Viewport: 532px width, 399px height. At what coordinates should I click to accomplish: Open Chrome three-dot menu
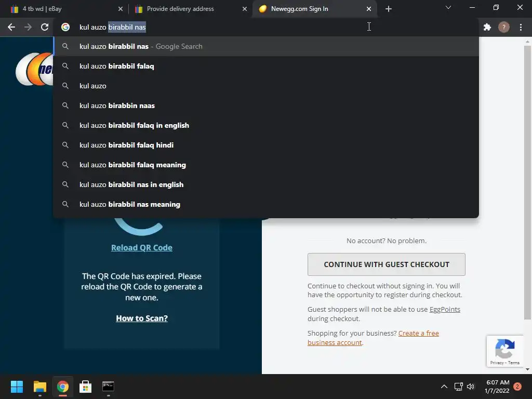521,27
